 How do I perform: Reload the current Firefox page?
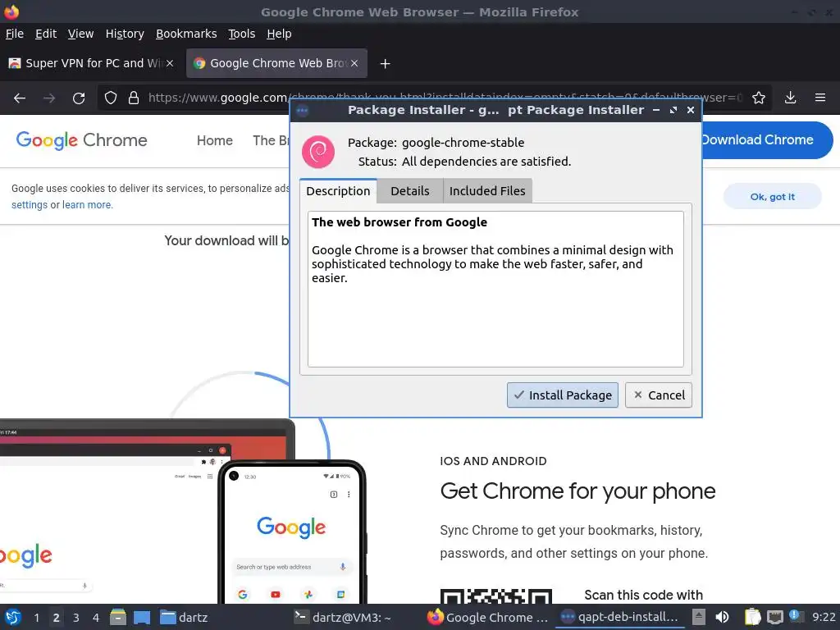[79, 98]
